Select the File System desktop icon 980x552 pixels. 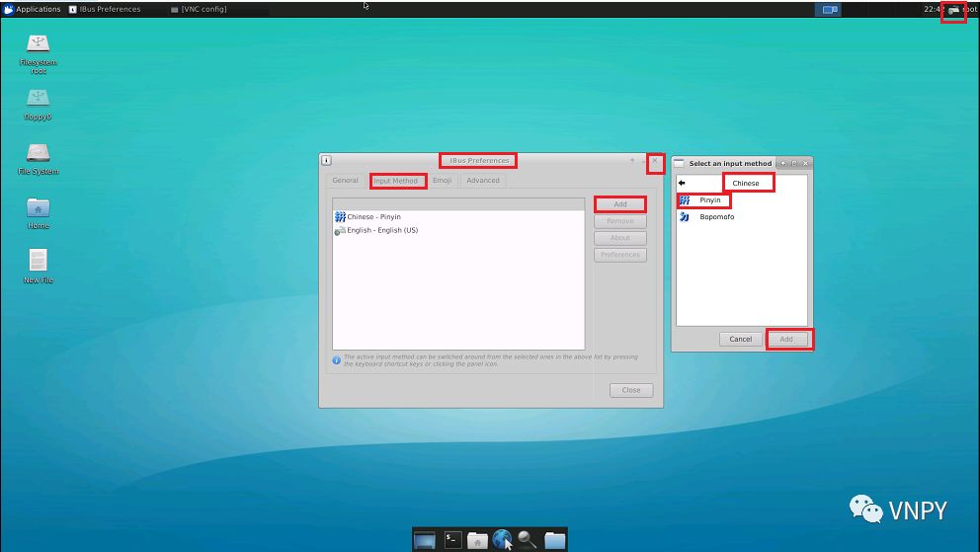coord(39,159)
